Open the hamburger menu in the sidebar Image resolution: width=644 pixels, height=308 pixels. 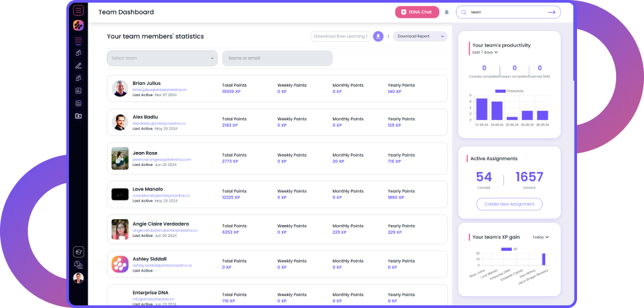click(78, 10)
